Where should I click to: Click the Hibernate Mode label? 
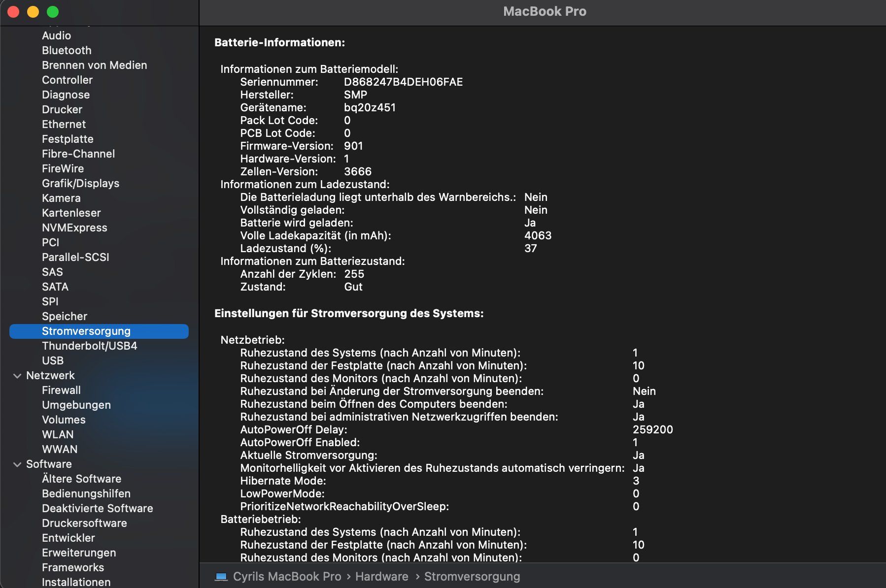coord(283,481)
